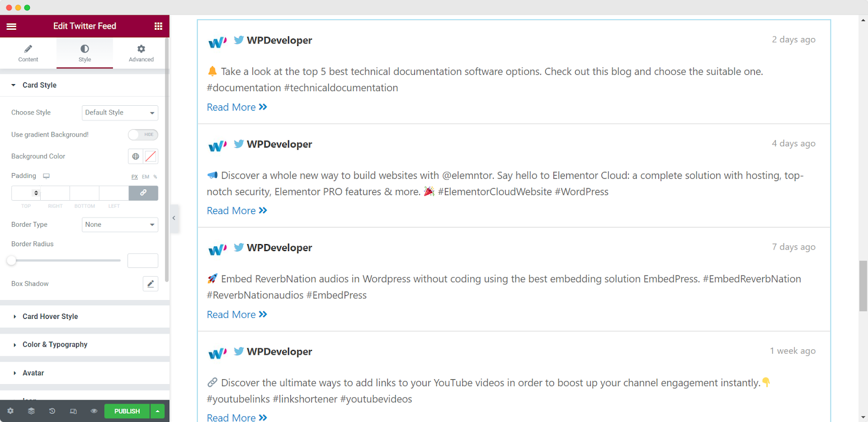Click Read More on the Elementor Cloud tweet
Viewport: 868px width, 422px height.
click(x=237, y=211)
